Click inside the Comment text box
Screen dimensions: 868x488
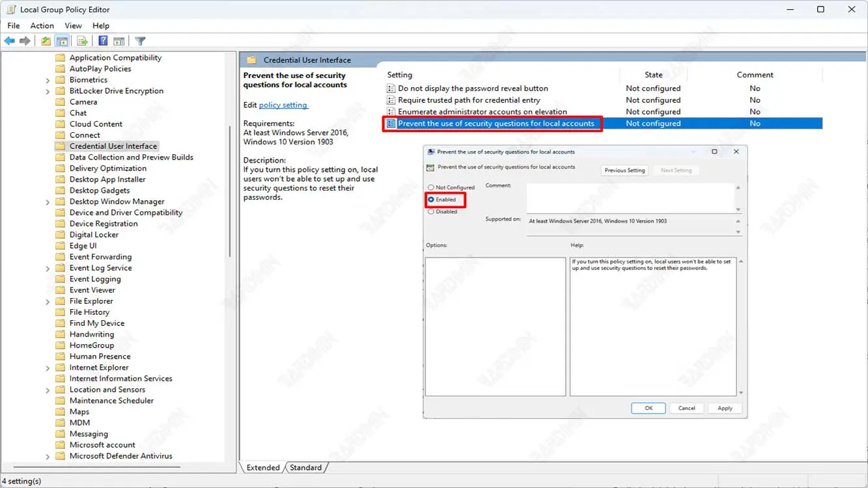(630, 198)
